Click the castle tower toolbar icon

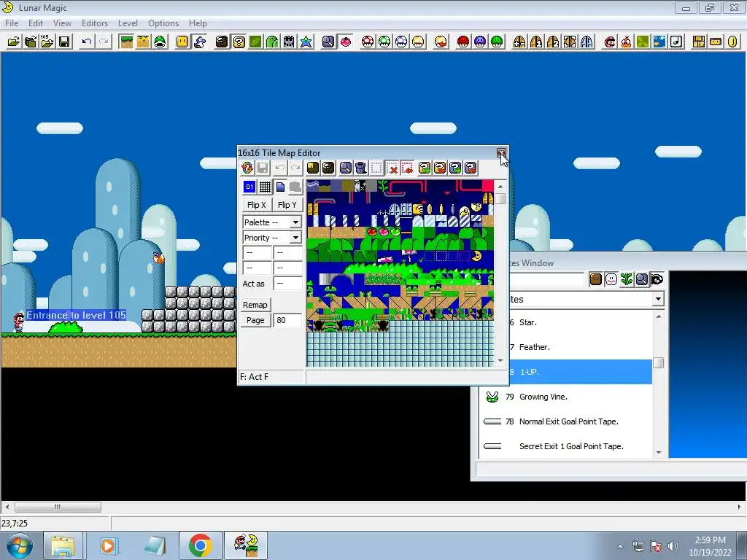pyautogui.click(x=289, y=42)
